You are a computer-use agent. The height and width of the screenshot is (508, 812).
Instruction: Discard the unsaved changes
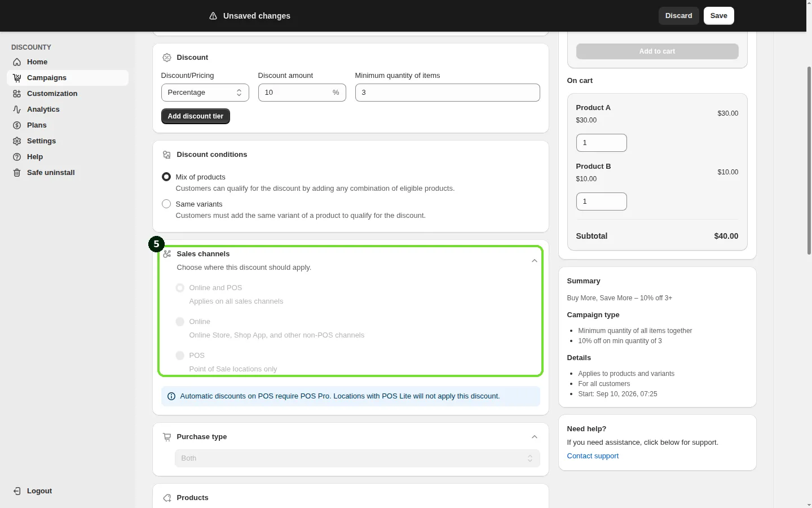pyautogui.click(x=679, y=16)
